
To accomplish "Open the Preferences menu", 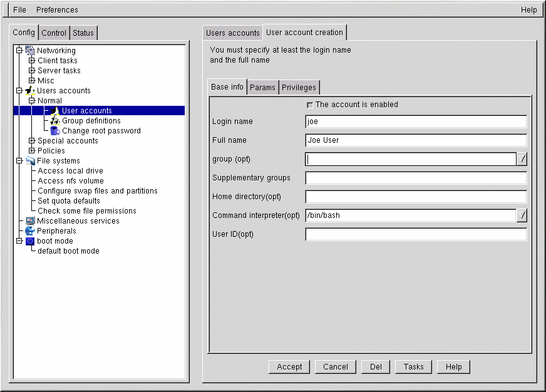I will tap(57, 10).
